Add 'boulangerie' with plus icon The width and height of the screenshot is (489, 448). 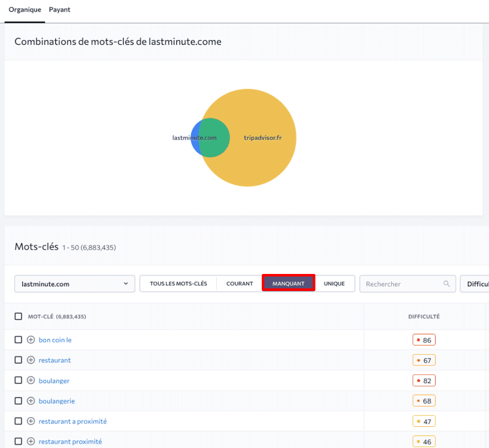click(x=30, y=401)
